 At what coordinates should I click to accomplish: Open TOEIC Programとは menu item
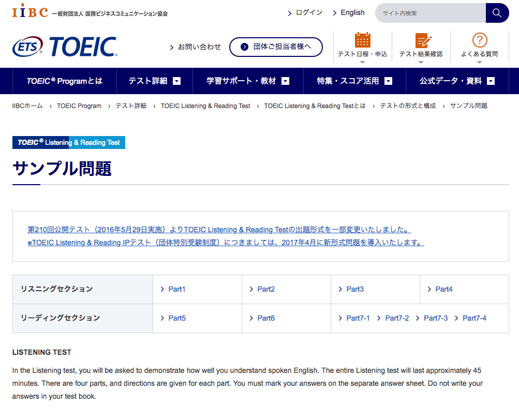point(65,81)
